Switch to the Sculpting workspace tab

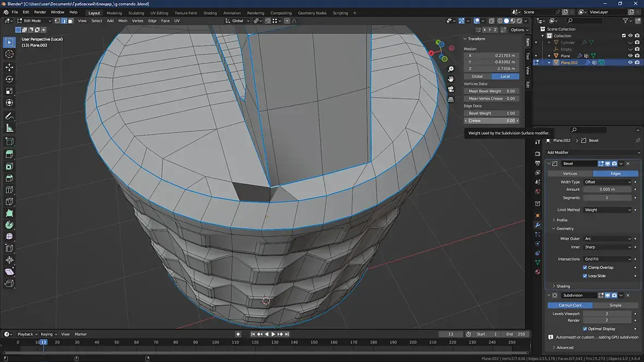pos(136,13)
